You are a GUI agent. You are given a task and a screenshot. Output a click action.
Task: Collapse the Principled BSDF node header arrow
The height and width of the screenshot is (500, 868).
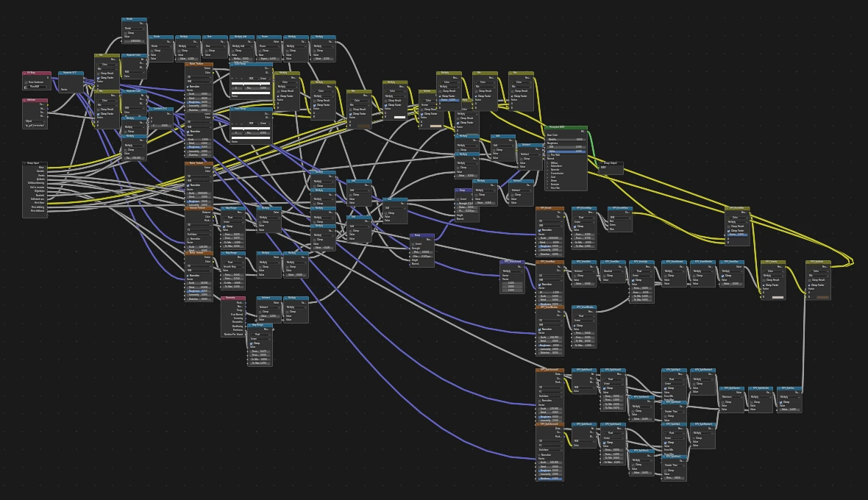point(547,127)
